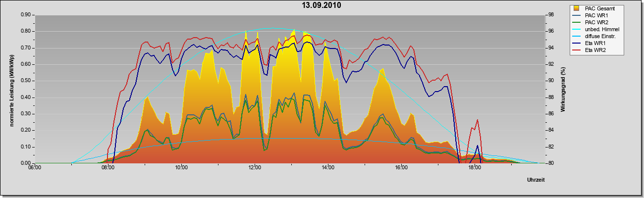Click the chart title 13.09.2010
The height and width of the screenshot is (198, 644).
click(322, 5)
